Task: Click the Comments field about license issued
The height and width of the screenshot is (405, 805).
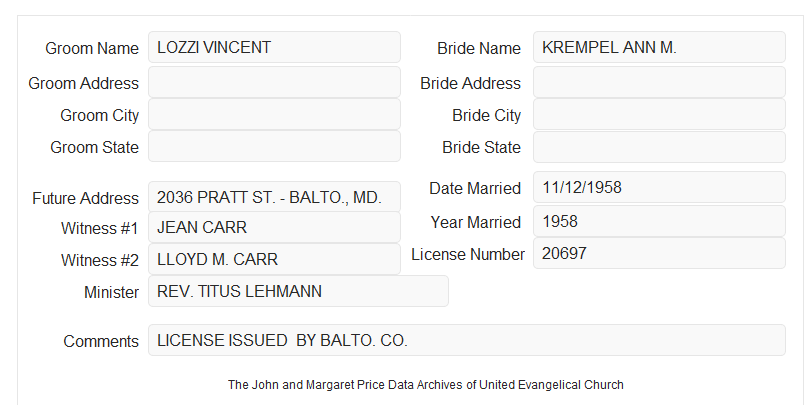Action: point(467,340)
